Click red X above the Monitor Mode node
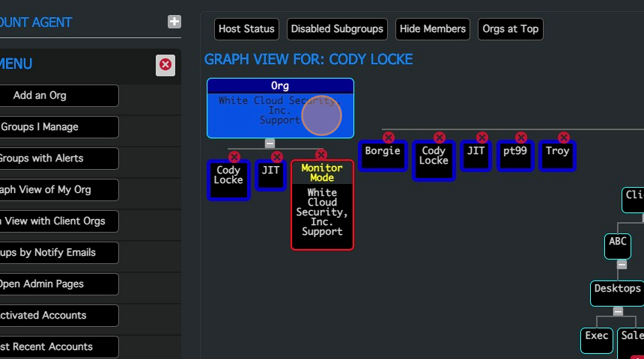 (x=321, y=155)
